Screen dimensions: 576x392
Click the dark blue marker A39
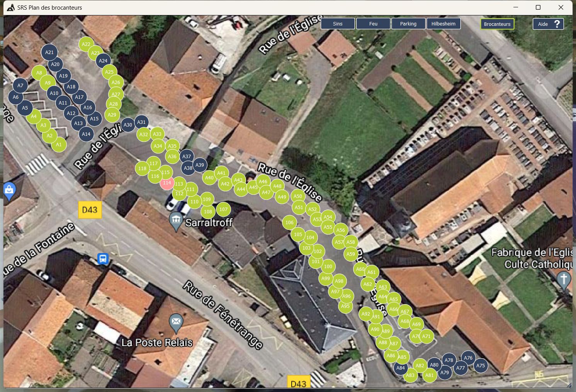pyautogui.click(x=199, y=165)
